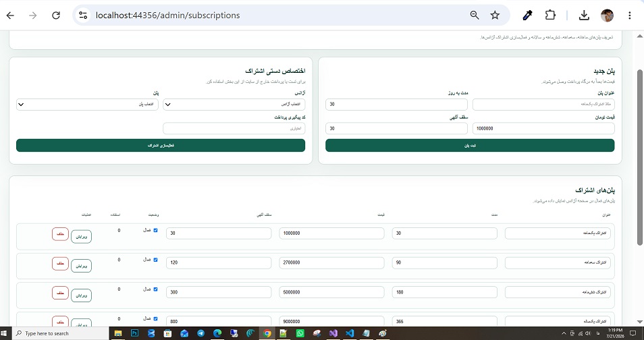Uncheck فعال for the 9000000 plan

coord(155,319)
